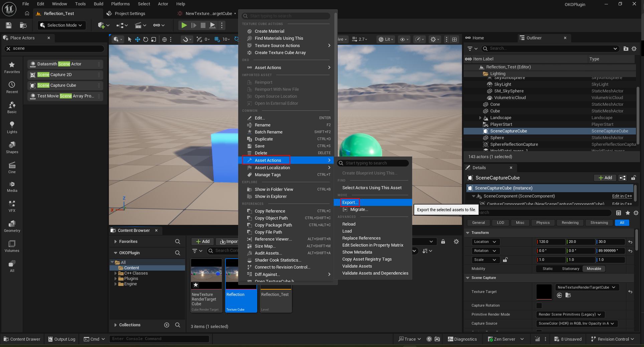The height and width of the screenshot is (347, 644).
Task: Click the Location X value field
Action: [551, 242]
